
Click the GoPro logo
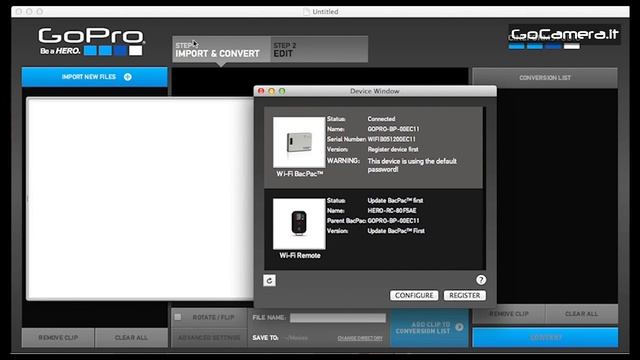[91, 41]
